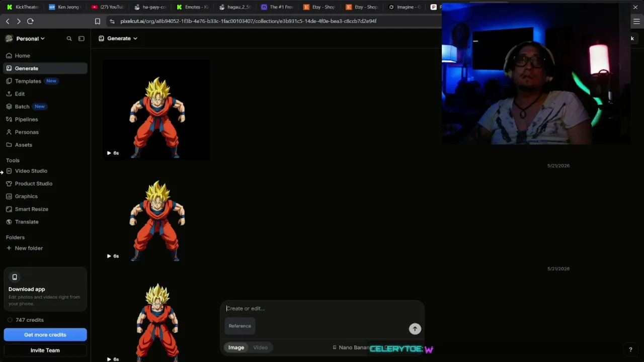Open the Home page in sidebar

click(45, 56)
